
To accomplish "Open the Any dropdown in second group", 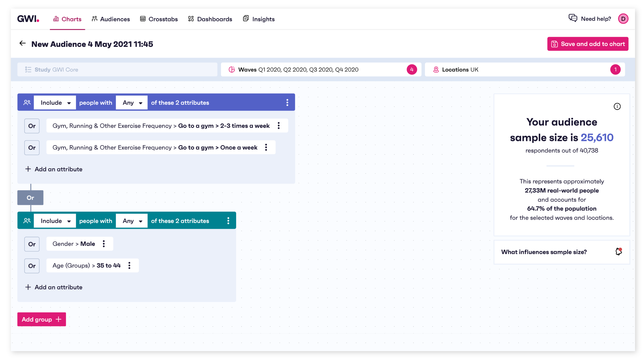I will [132, 221].
